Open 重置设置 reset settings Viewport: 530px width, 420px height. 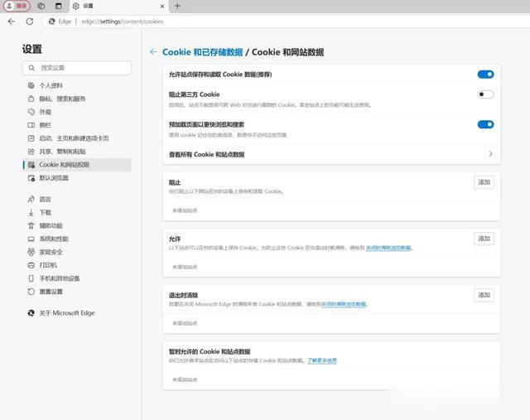(77, 292)
